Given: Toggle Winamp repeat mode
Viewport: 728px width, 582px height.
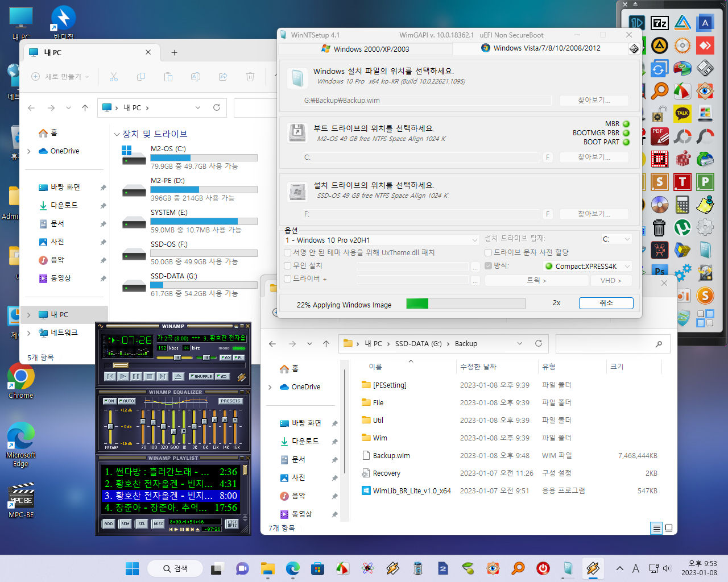Looking at the screenshot, I should pos(222,376).
